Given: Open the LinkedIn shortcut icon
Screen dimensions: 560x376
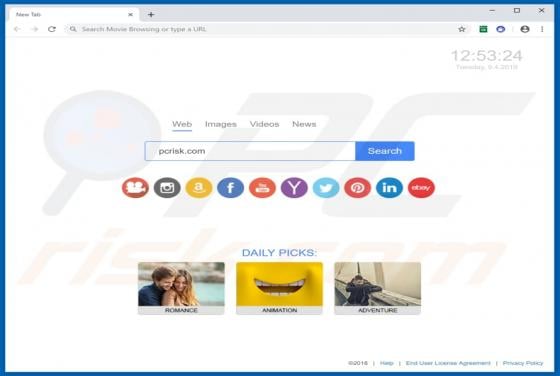Looking at the screenshot, I should 389,187.
